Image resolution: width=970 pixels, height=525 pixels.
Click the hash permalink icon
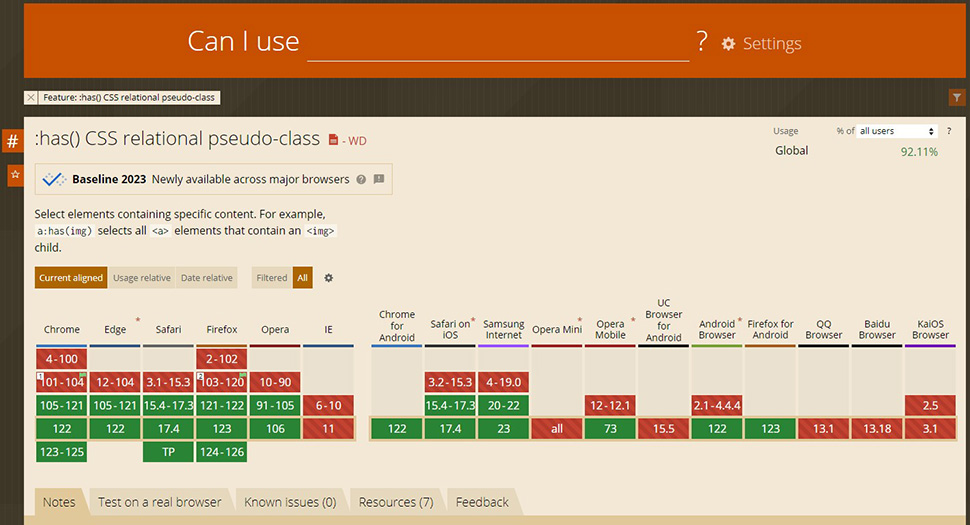(x=12, y=142)
